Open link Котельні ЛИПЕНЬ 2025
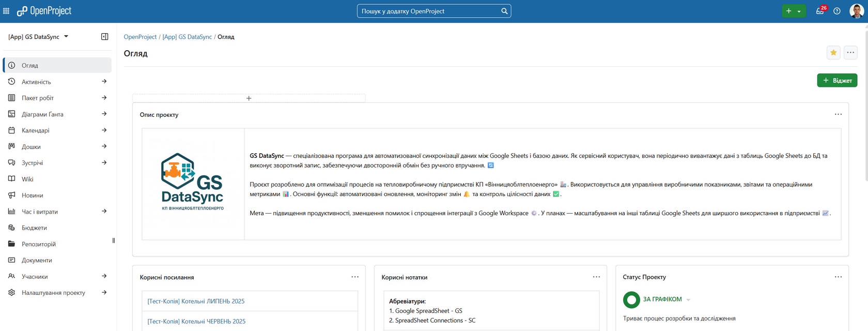The width and height of the screenshot is (868, 331). [196, 301]
